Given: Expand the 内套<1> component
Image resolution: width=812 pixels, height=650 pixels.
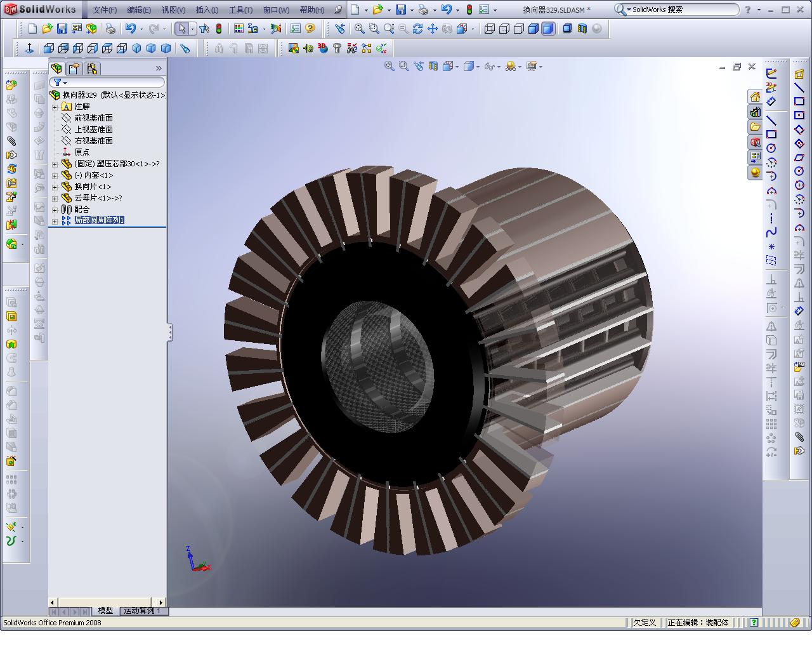Looking at the screenshot, I should coord(55,175).
